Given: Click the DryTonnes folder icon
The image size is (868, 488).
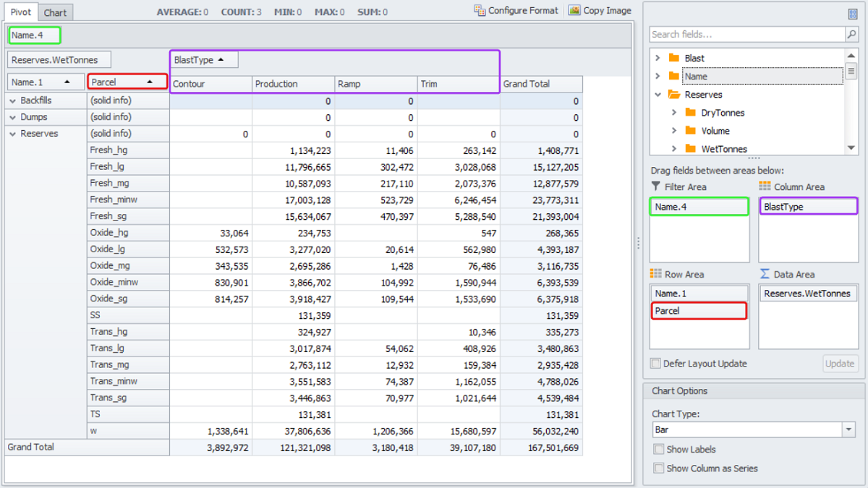Looking at the screenshot, I should 690,113.
